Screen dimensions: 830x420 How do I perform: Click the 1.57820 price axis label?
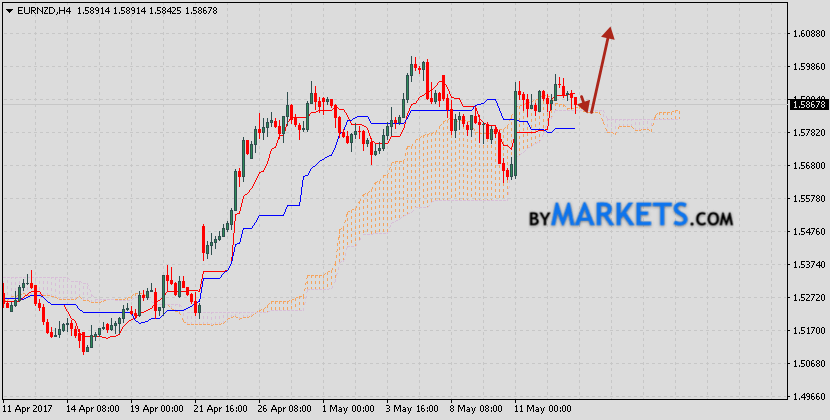click(x=807, y=133)
